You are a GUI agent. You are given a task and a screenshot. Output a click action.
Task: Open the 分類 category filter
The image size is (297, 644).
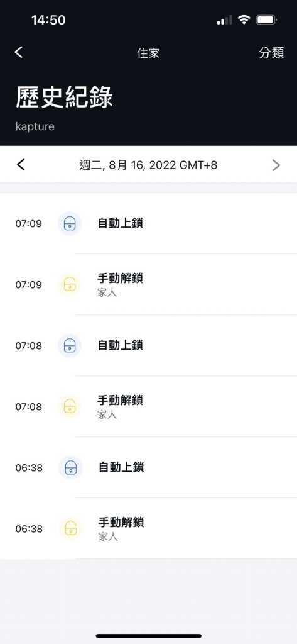point(271,53)
